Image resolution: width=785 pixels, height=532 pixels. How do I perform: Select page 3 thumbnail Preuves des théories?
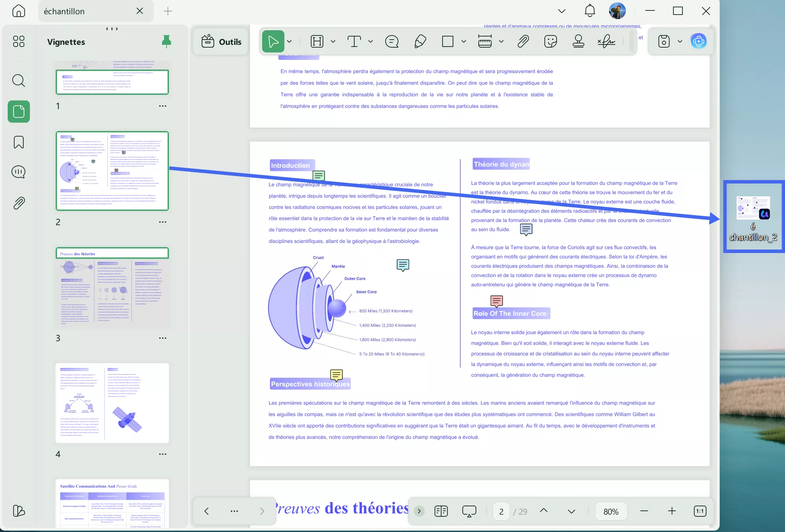point(112,287)
